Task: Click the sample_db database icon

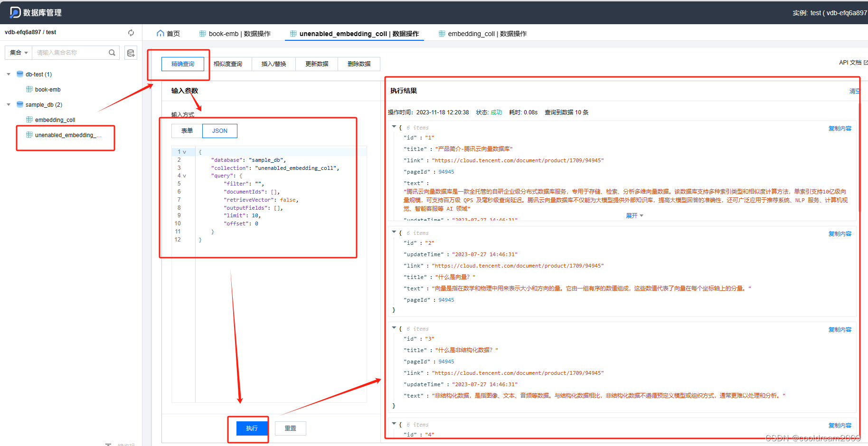Action: 20,104
